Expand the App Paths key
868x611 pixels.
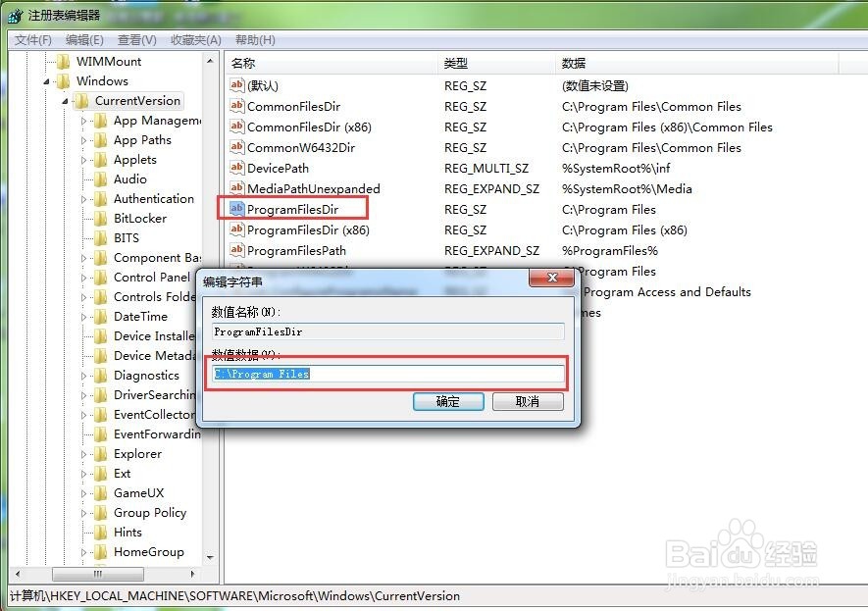83,140
